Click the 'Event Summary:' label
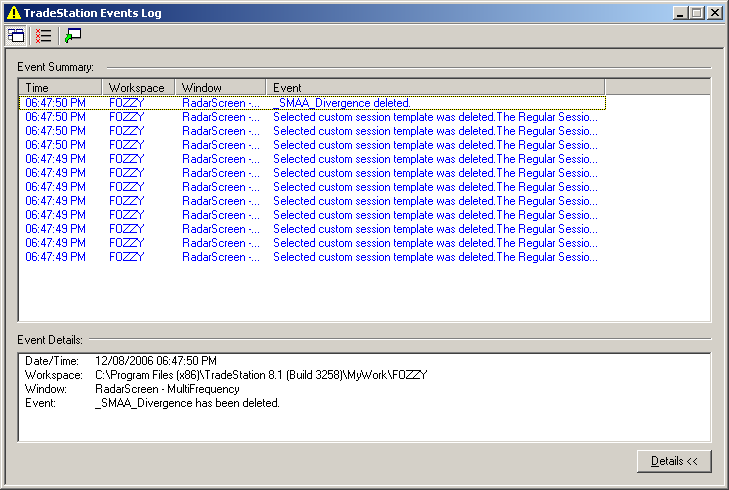729x490 pixels. (55, 67)
